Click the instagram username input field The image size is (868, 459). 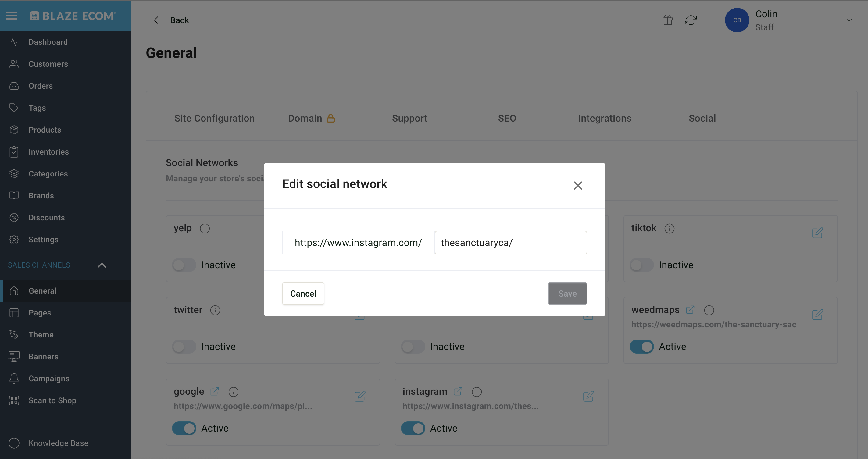coord(510,243)
